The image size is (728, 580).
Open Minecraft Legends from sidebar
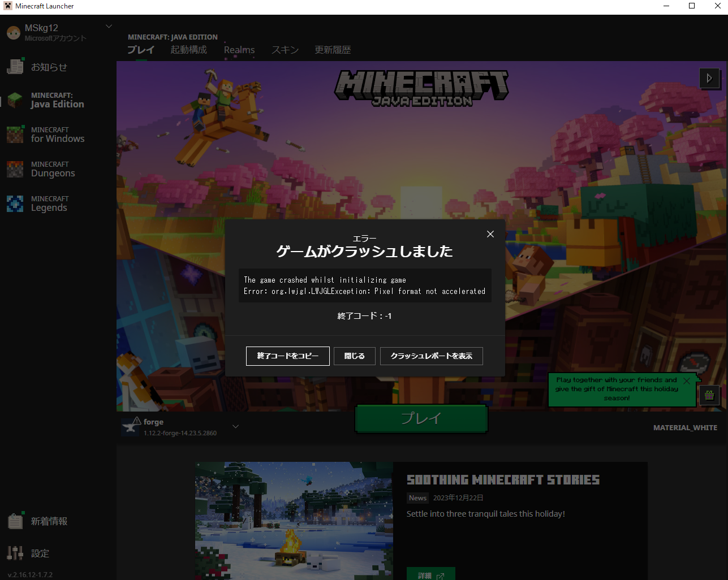15,204
